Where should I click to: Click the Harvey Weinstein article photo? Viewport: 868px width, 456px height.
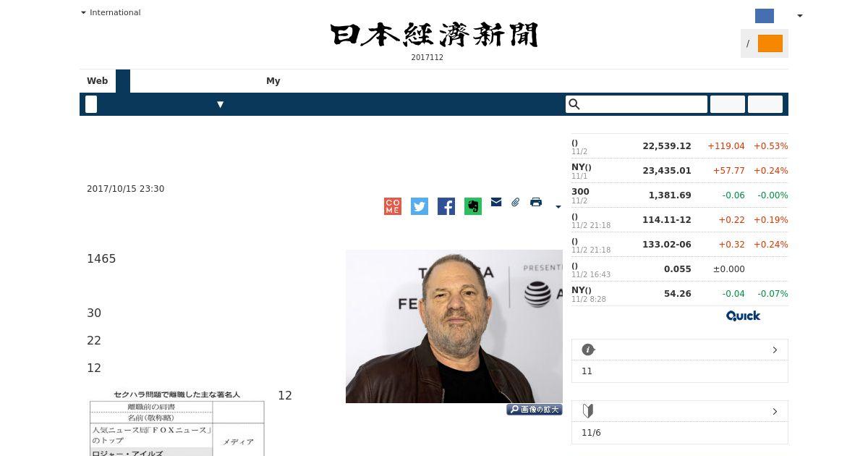click(454, 326)
